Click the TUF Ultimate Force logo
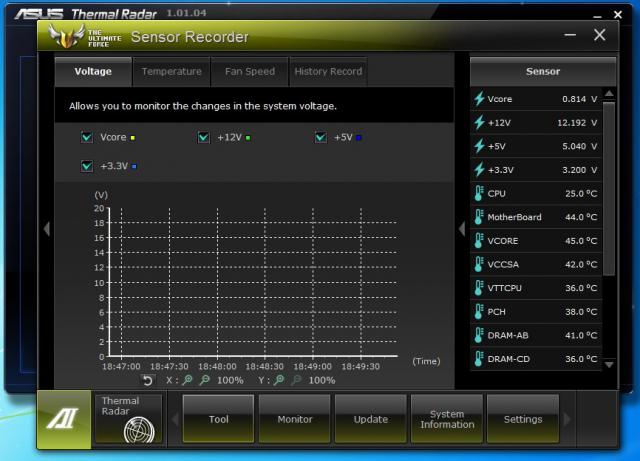Viewport: 640px width, 461px height. 85,37
